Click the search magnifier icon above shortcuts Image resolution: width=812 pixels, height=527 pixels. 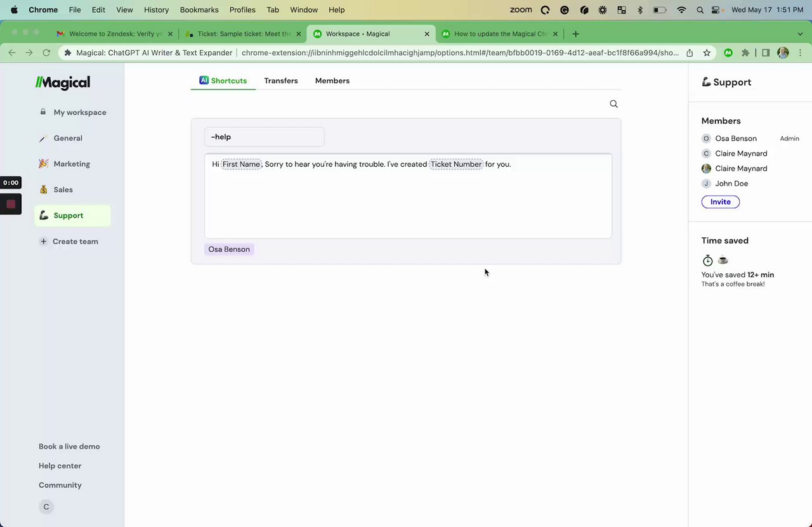tap(613, 104)
